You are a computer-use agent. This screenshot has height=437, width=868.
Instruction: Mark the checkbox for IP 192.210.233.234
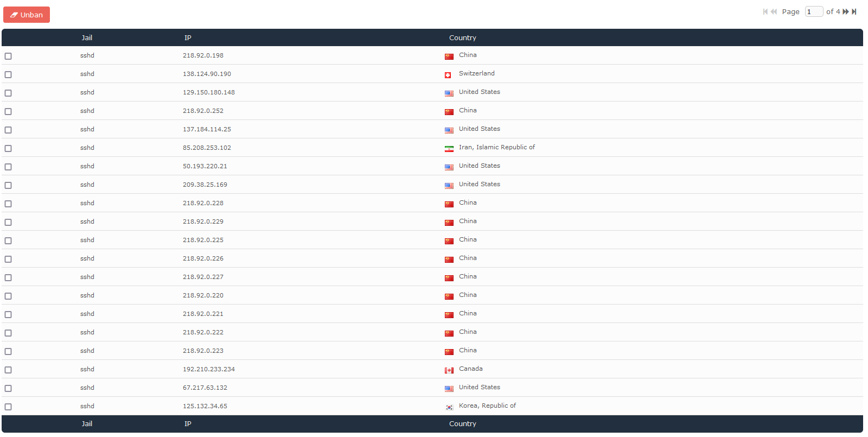tap(8, 370)
